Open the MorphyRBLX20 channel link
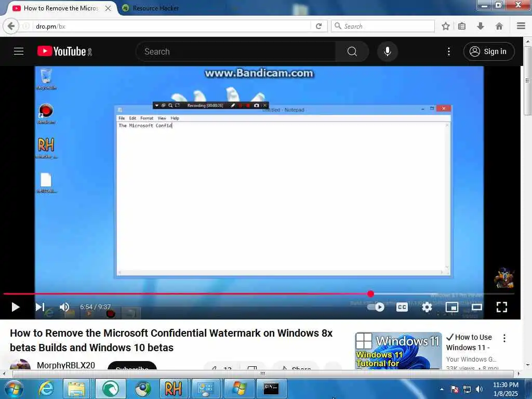Image resolution: width=532 pixels, height=399 pixels. (x=66, y=365)
